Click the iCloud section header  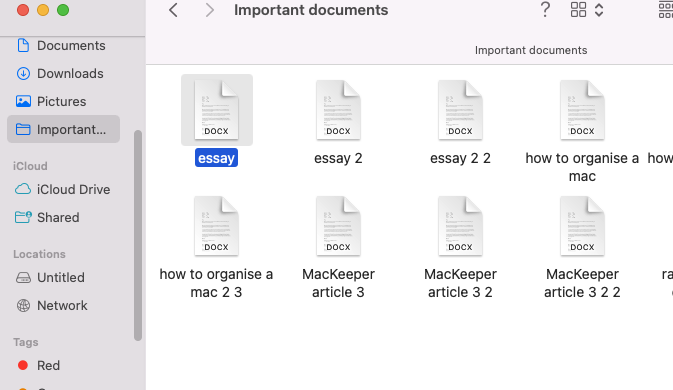pos(30,166)
